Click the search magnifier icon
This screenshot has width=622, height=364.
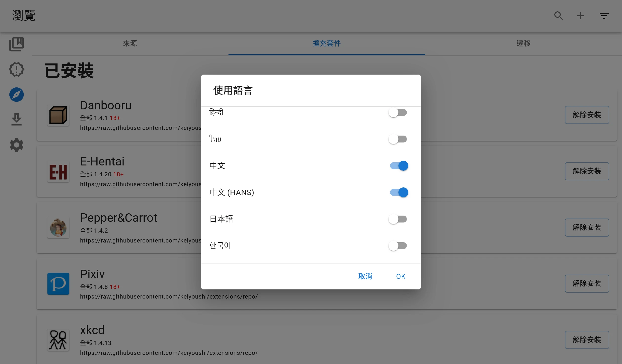tap(558, 16)
